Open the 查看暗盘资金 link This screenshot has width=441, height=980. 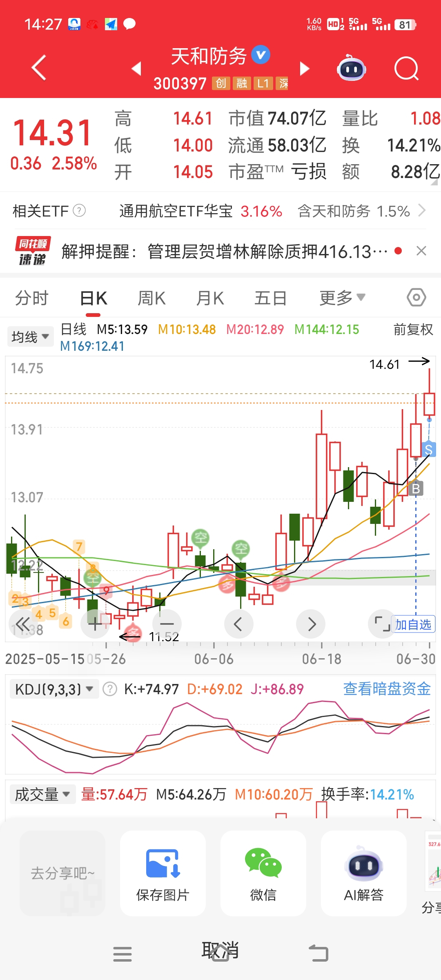387,689
